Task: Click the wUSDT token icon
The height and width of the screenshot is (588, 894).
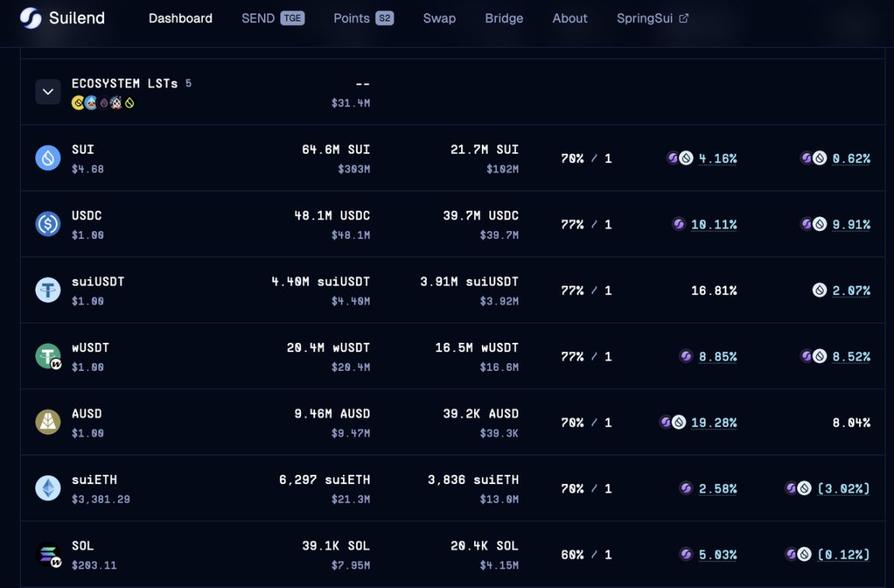Action: [x=48, y=357]
